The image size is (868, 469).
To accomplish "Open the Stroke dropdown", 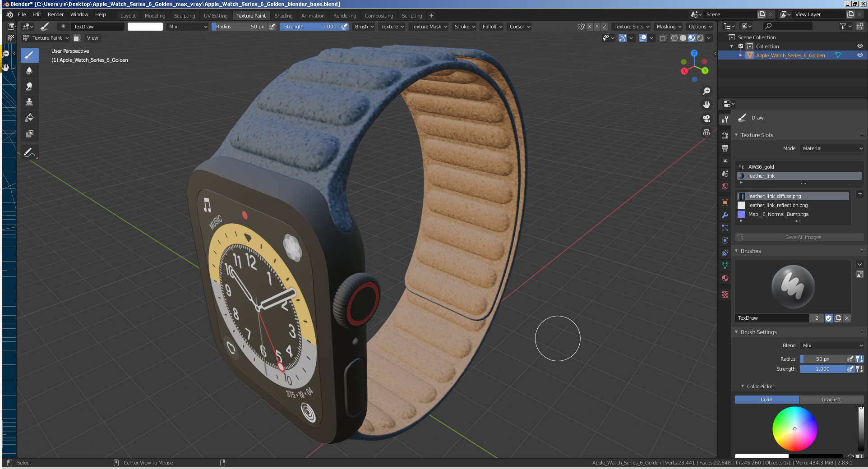I will tap(465, 27).
